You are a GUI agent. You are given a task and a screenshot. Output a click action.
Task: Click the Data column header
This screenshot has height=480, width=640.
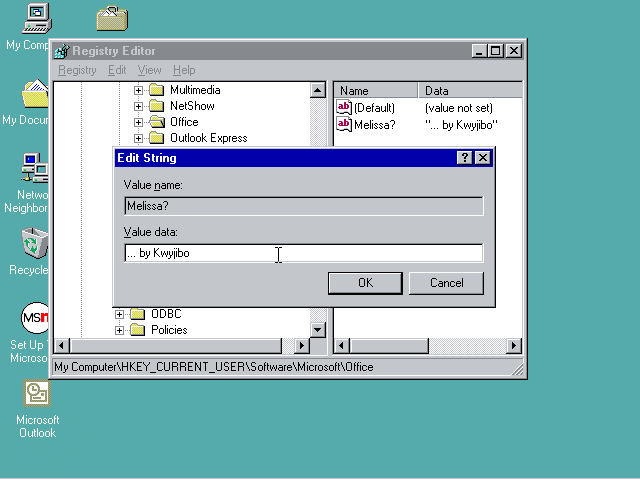tap(470, 91)
